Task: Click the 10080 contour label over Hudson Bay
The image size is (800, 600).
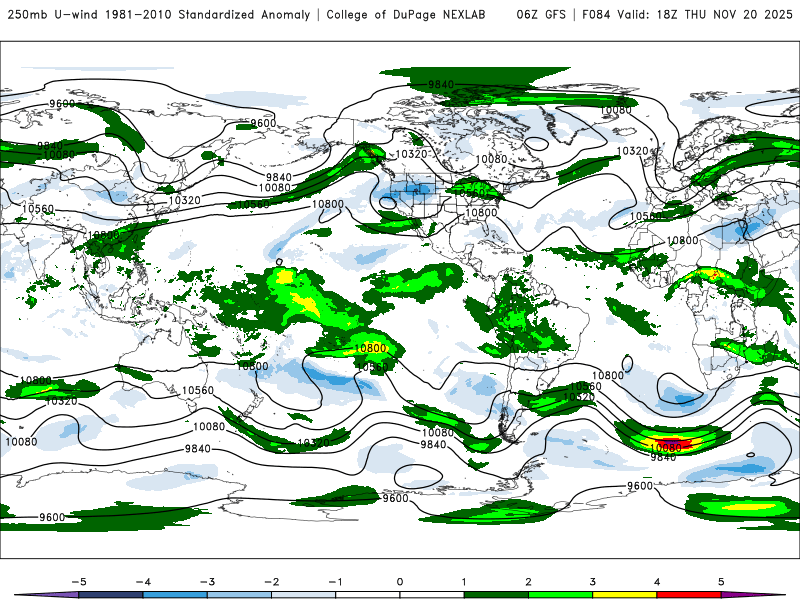Action: tap(491, 160)
